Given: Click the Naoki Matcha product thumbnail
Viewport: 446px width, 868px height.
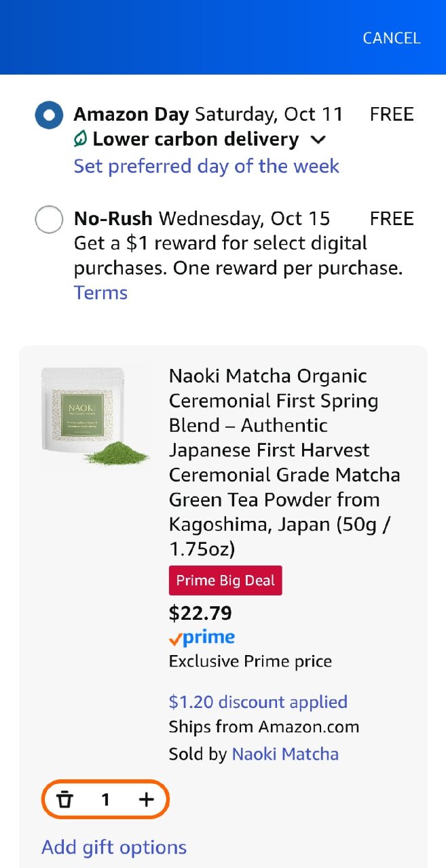Looking at the screenshot, I should click(x=96, y=416).
